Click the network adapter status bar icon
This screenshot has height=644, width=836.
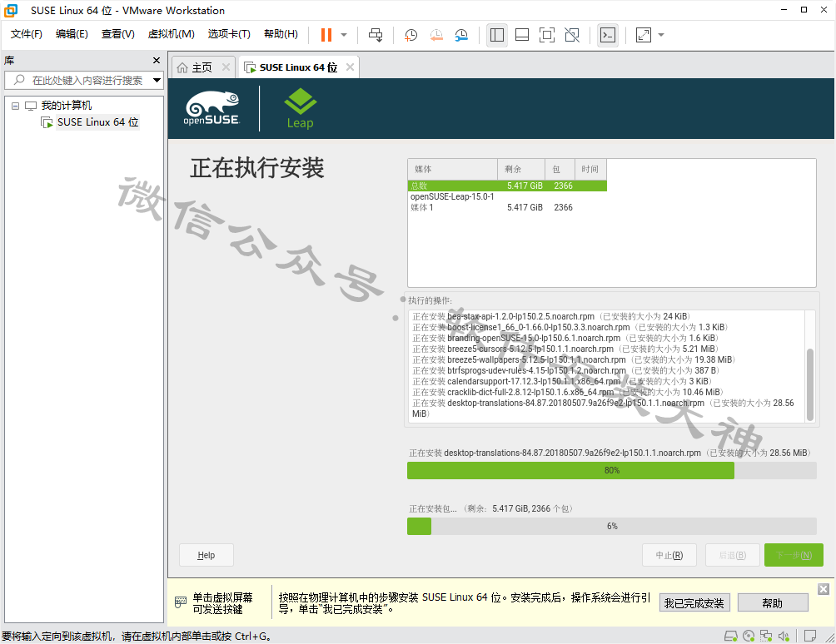tap(766, 636)
